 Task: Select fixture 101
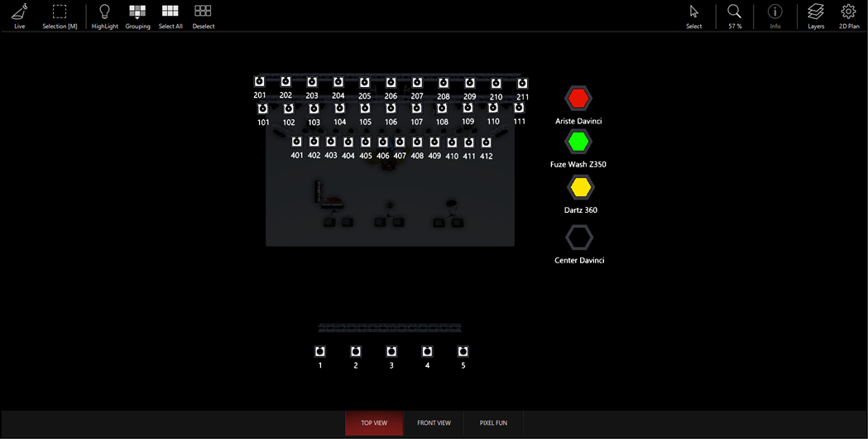pos(263,109)
